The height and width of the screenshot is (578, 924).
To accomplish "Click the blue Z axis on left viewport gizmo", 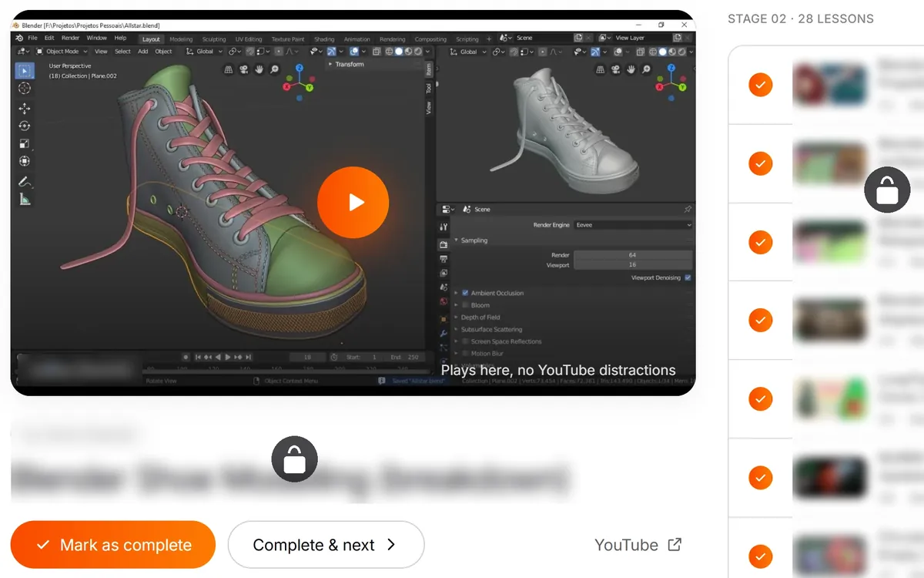I will pyautogui.click(x=298, y=69).
